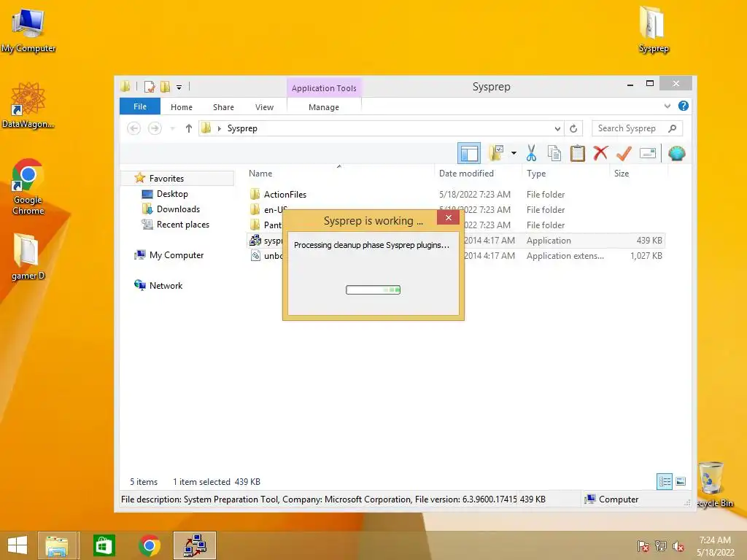Click the orange checkmark toolbar icon
The width and height of the screenshot is (747, 560).
(x=624, y=153)
